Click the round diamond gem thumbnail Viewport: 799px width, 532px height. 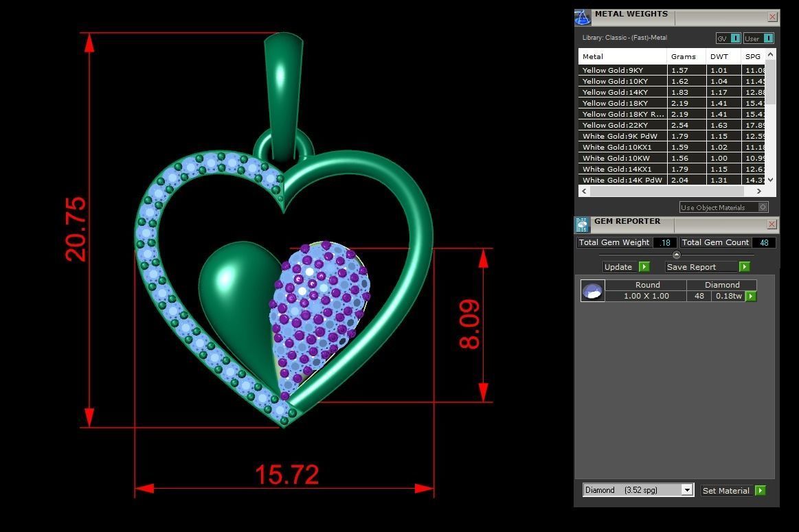592,291
